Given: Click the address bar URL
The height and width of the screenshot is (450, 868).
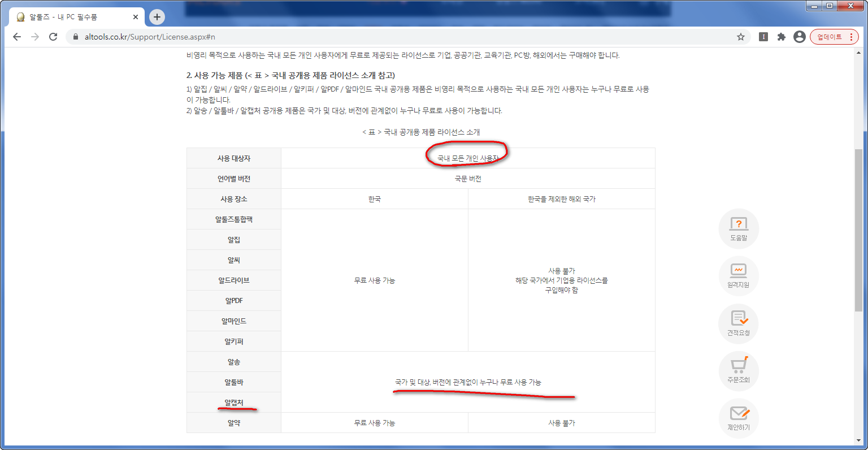Looking at the screenshot, I should (150, 37).
